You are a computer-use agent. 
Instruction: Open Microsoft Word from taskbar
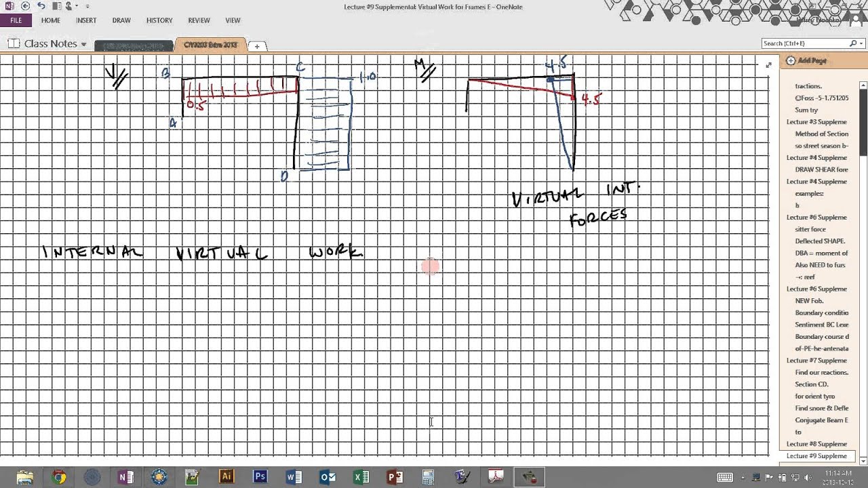(x=294, y=477)
